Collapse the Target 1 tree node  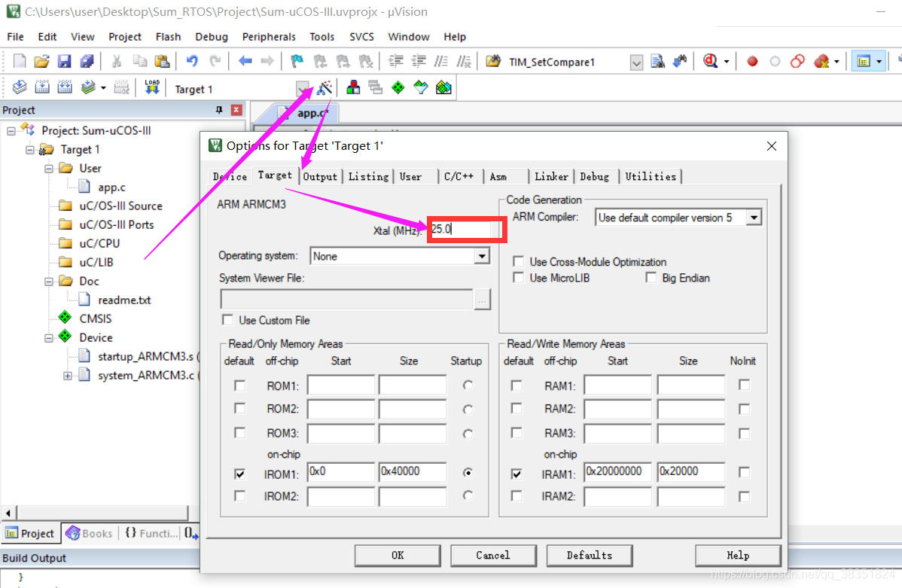[x=30, y=150]
